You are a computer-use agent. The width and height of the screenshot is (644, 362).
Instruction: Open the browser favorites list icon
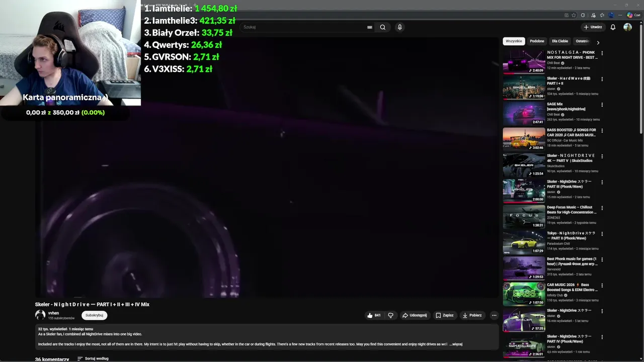[x=602, y=15]
